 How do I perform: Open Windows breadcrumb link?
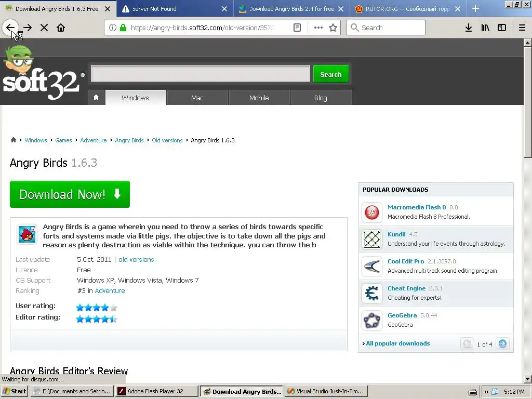36,140
